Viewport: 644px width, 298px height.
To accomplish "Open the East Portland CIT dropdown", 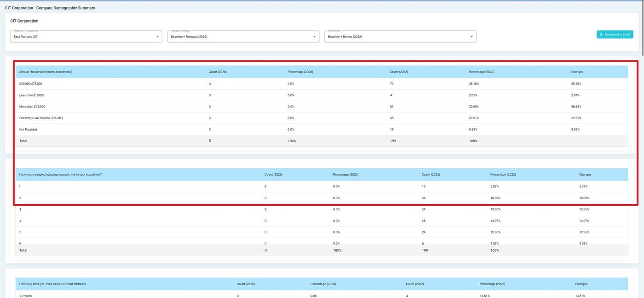I will pos(86,37).
